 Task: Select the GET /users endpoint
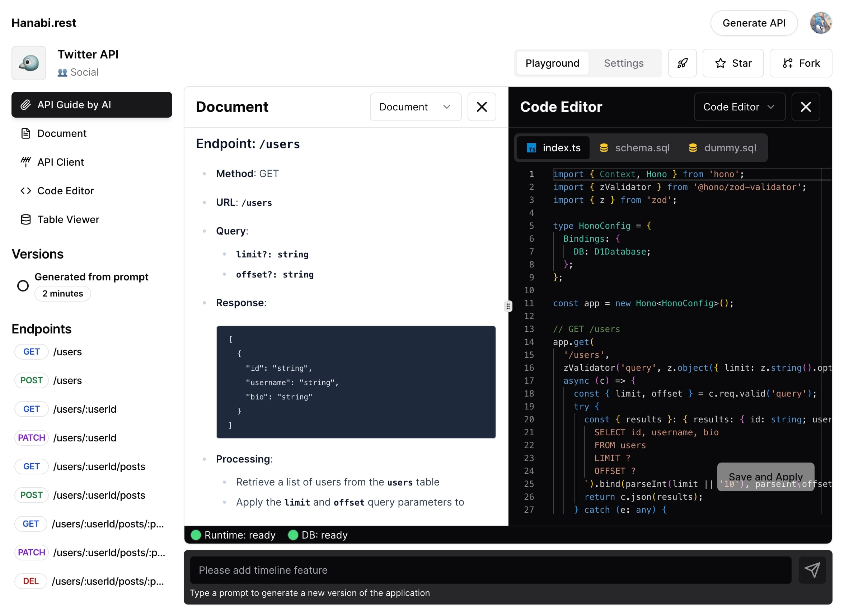pyautogui.click(x=92, y=352)
